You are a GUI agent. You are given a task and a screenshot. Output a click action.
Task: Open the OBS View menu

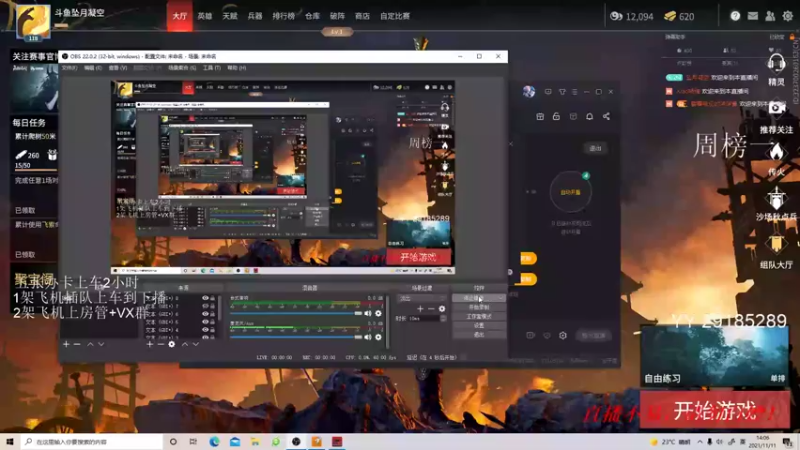(x=117, y=68)
